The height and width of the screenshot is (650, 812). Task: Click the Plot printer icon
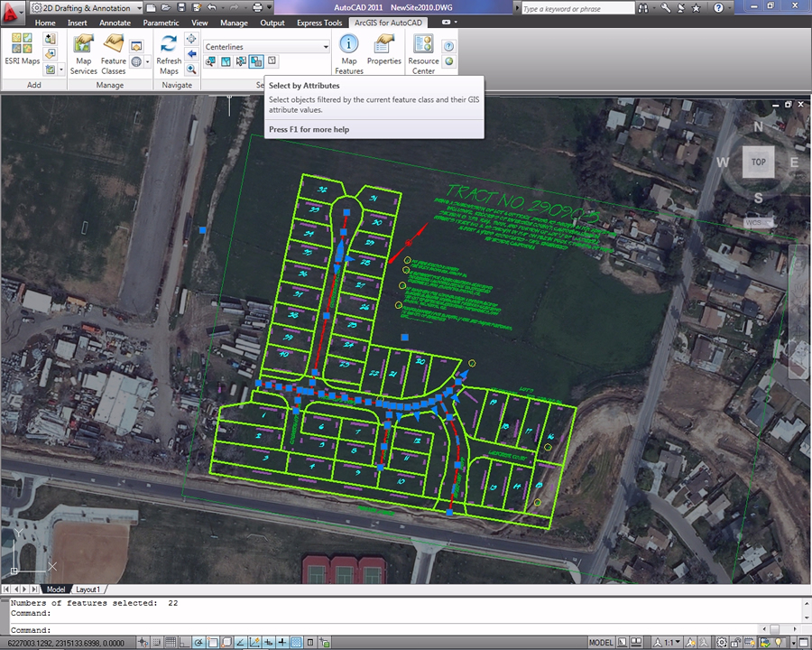coord(257,8)
